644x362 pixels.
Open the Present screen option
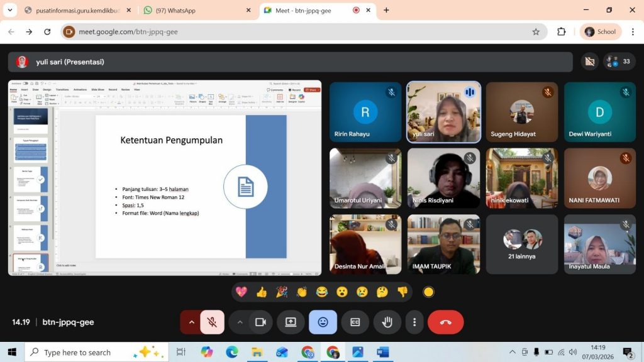tap(291, 322)
